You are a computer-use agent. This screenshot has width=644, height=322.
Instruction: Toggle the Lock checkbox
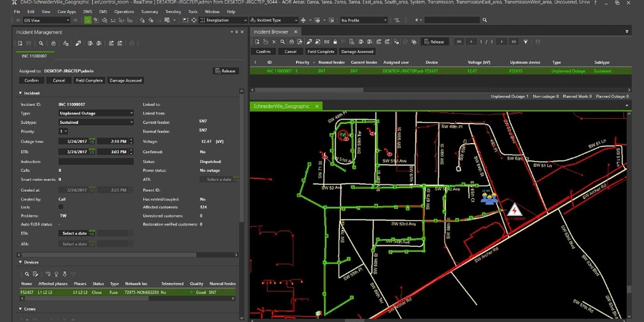click(x=61, y=206)
